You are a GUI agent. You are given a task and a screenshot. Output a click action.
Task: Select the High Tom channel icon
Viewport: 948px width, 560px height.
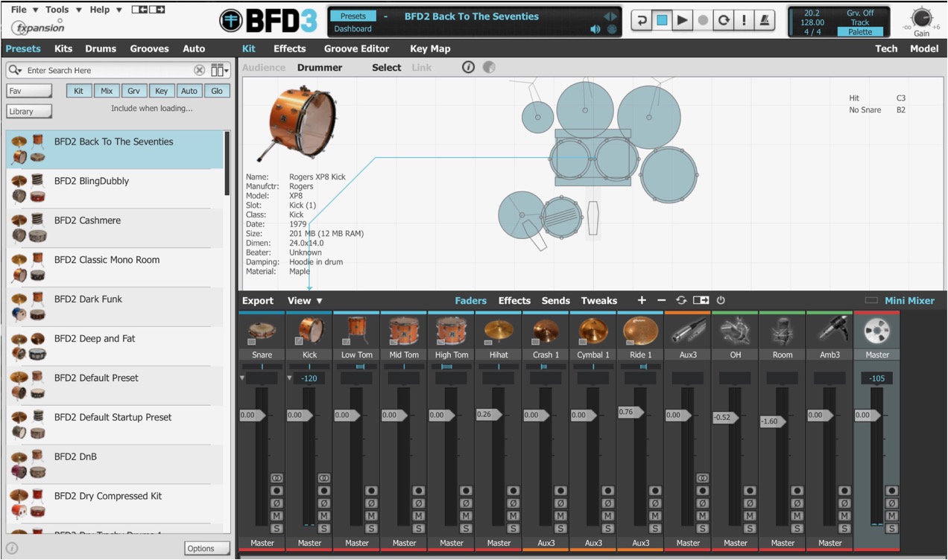coord(452,331)
